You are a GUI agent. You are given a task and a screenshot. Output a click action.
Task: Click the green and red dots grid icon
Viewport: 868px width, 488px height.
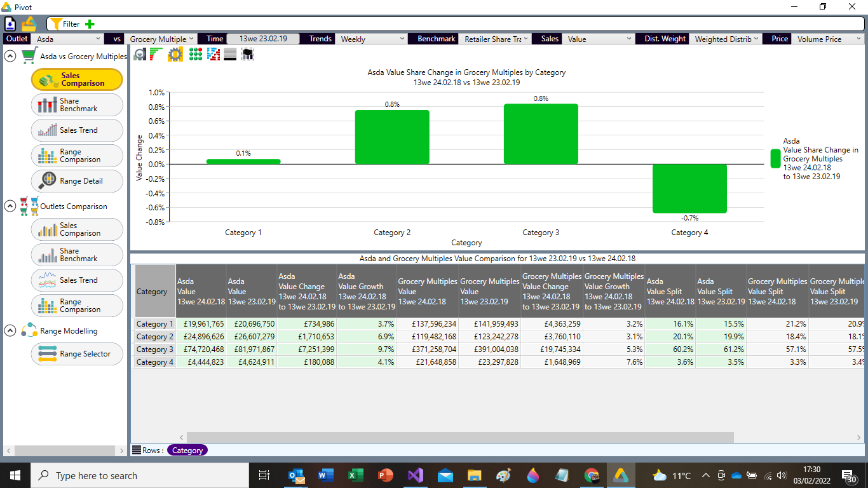pyautogui.click(x=196, y=55)
